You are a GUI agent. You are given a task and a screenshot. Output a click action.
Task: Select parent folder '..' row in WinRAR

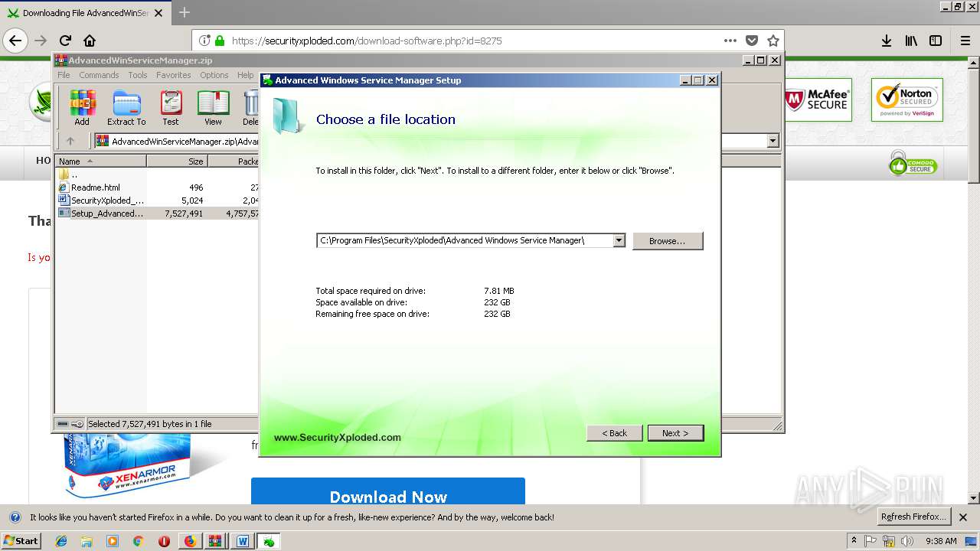tap(69, 174)
